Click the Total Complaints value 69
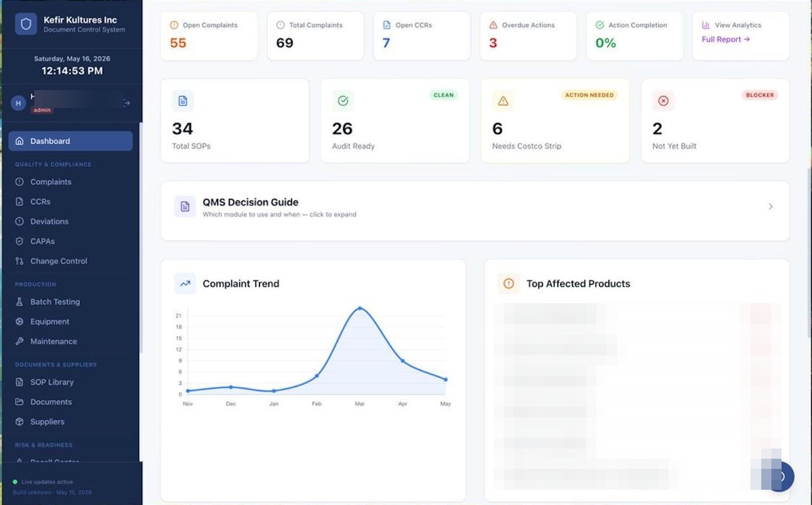The width and height of the screenshot is (812, 505). point(285,43)
